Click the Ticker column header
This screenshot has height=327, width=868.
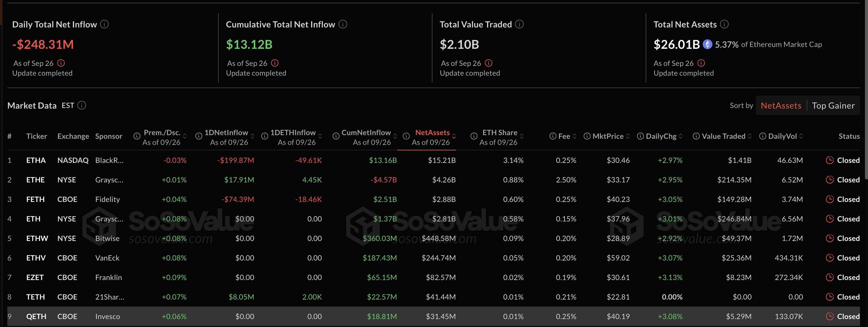37,136
